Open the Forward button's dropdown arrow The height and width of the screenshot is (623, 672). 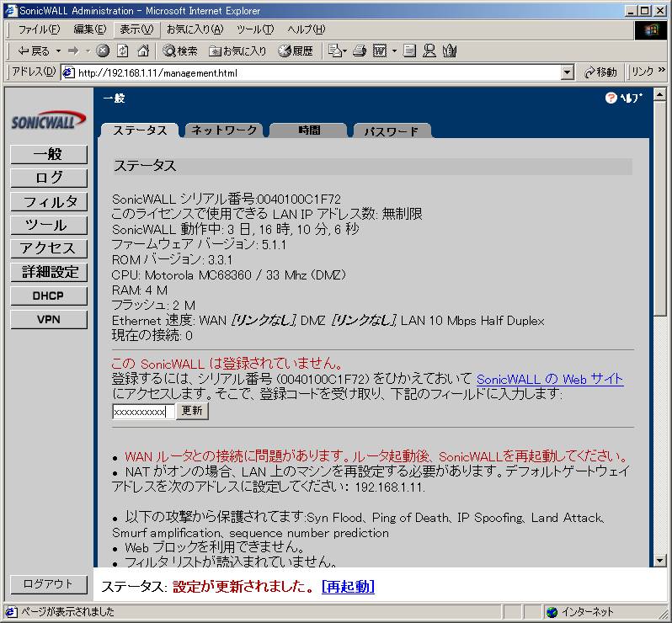(x=88, y=51)
